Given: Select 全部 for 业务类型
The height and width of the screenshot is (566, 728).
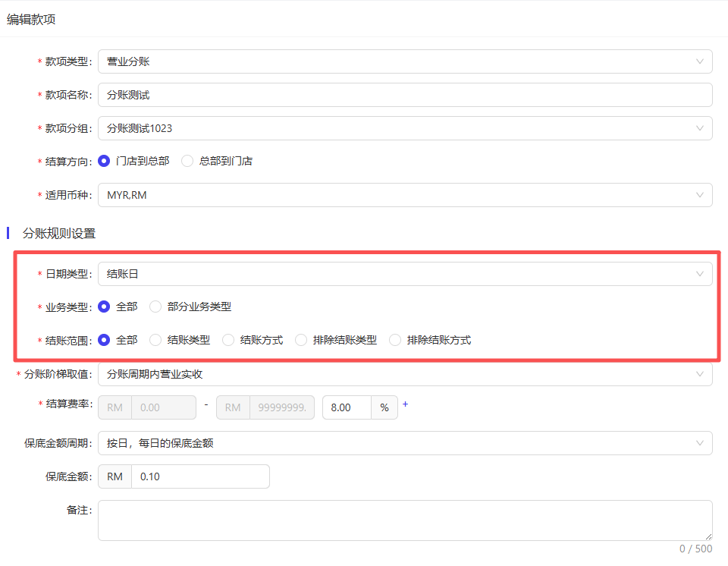Looking at the screenshot, I should [105, 307].
